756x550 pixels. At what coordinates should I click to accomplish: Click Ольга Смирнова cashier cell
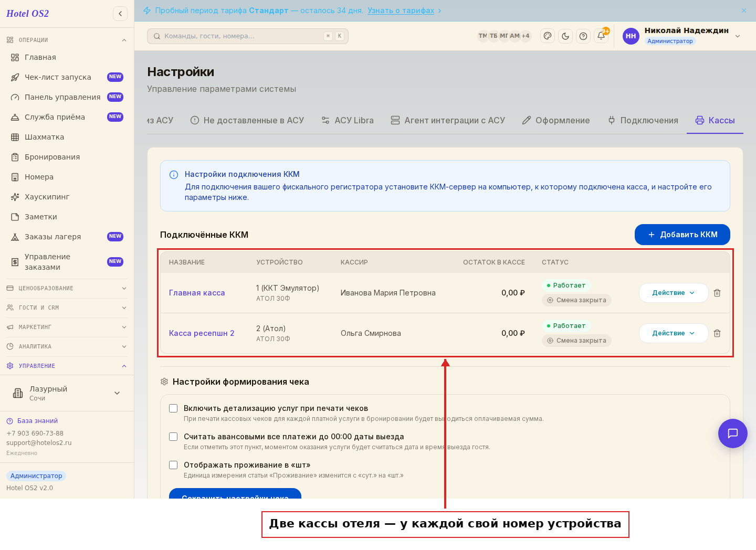[x=371, y=333]
